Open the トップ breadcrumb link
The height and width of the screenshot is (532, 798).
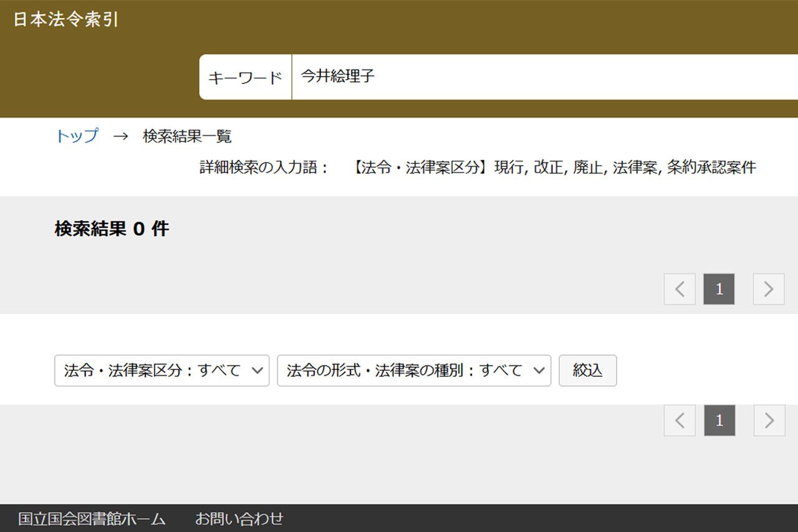click(76, 136)
